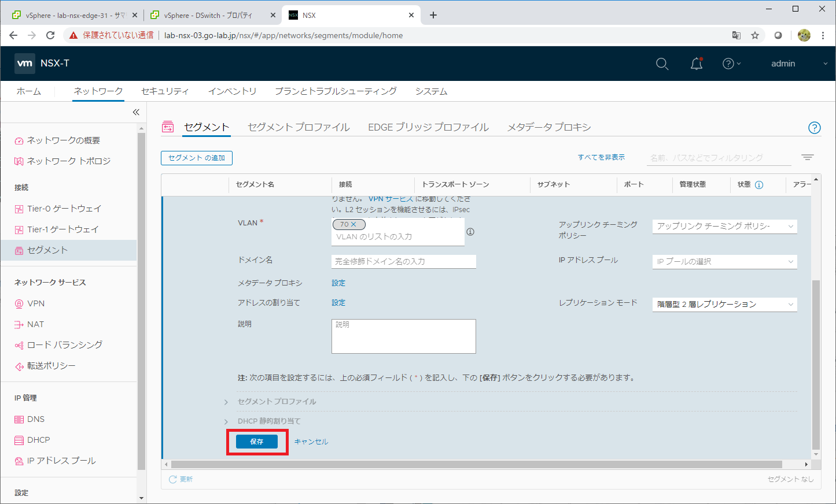The width and height of the screenshot is (836, 504).
Task: Click the vm logo in NSX-T header
Action: coord(25,63)
